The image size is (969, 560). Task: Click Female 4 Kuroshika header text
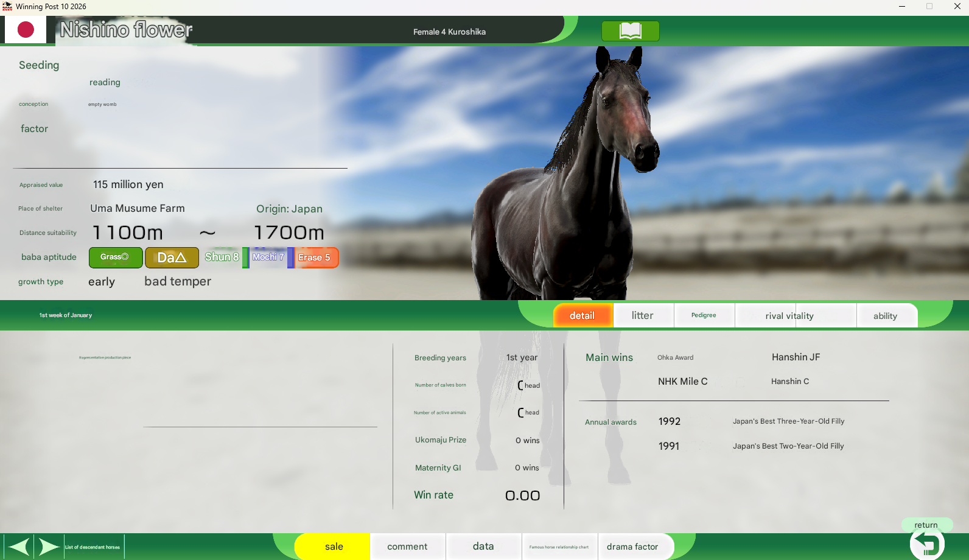click(x=449, y=32)
